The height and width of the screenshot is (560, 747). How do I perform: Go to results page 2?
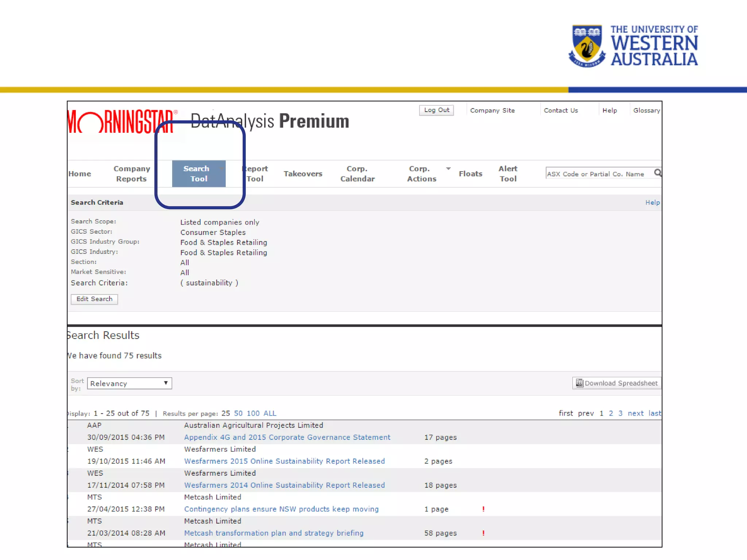[x=611, y=413]
